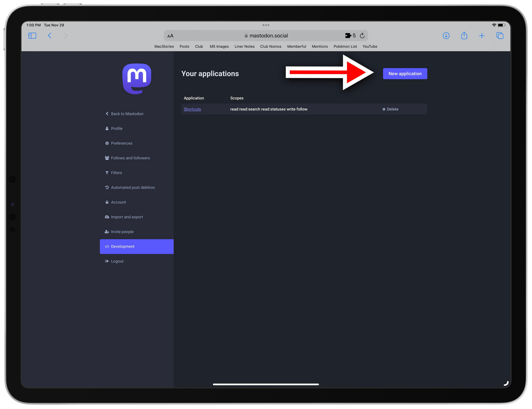532x409 pixels.
Task: Open Automated post deletion
Action: pyautogui.click(x=137, y=187)
